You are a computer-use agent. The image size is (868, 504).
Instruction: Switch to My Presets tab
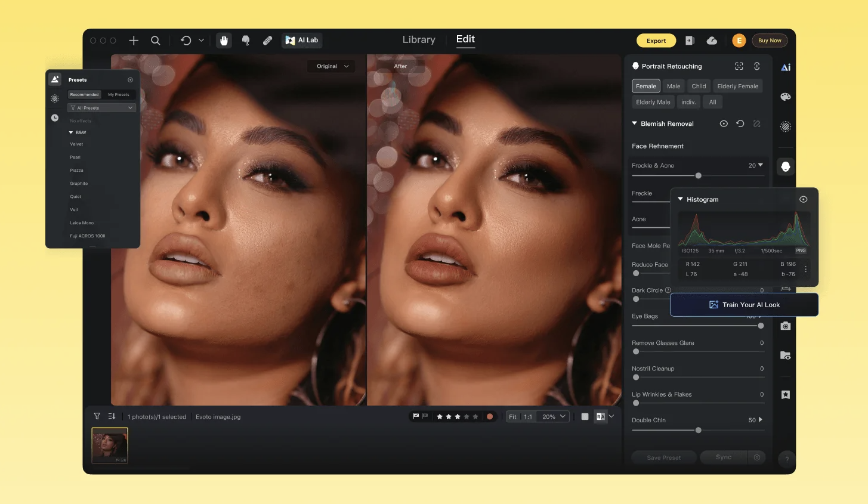119,95
